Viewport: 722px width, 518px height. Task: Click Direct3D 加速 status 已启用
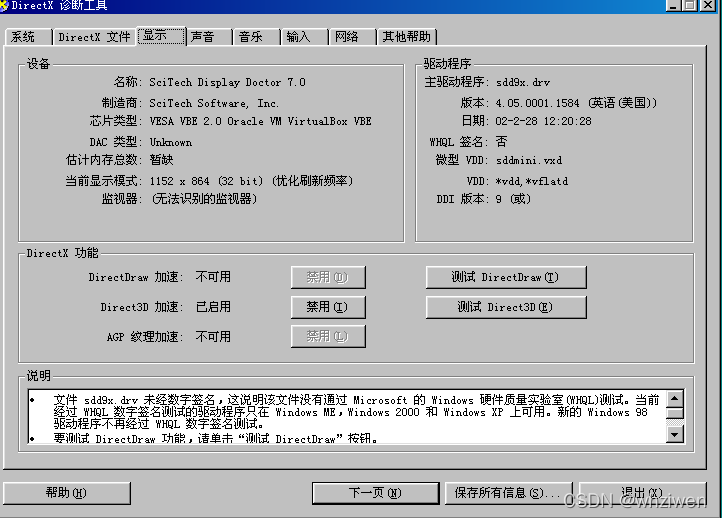(213, 307)
